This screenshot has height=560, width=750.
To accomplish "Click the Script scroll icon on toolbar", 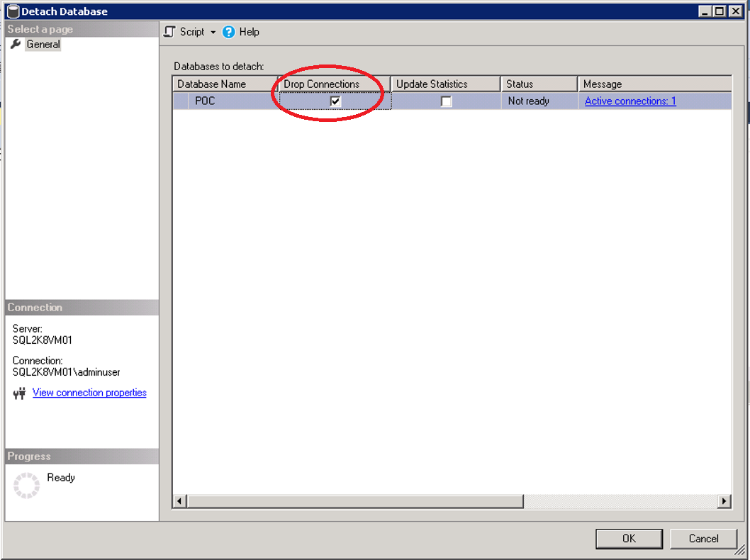I will (x=169, y=32).
